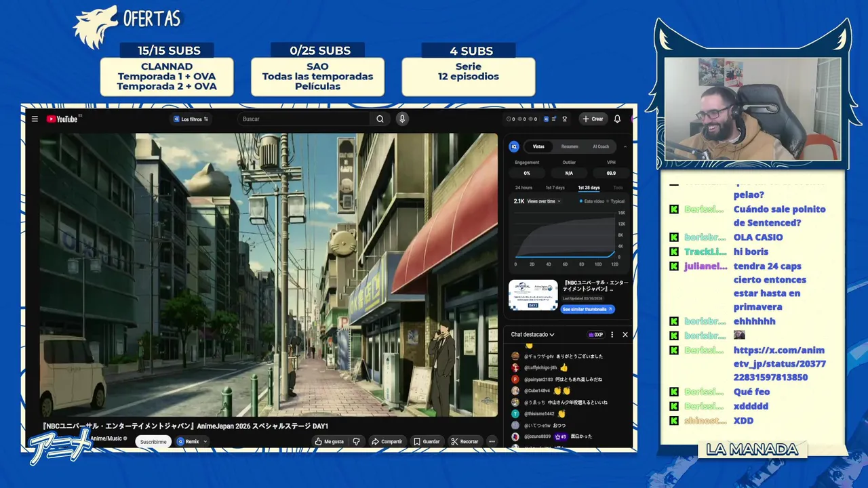868x488 pixels.
Task: Toggle Typical series in chart
Action: [616, 201]
